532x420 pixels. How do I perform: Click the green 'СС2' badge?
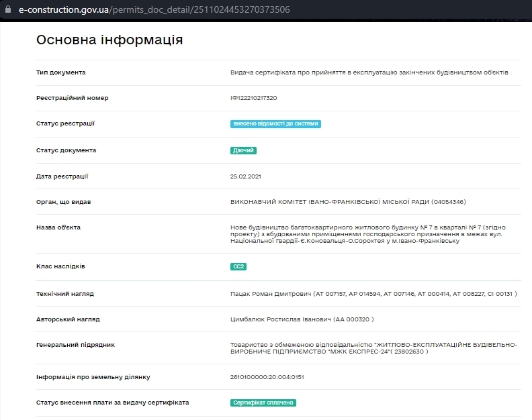238,266
